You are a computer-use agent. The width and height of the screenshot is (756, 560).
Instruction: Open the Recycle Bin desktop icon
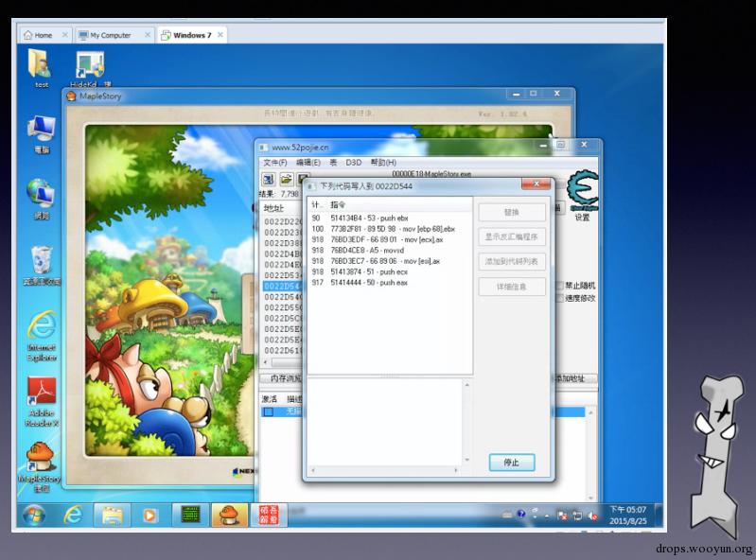[42, 261]
